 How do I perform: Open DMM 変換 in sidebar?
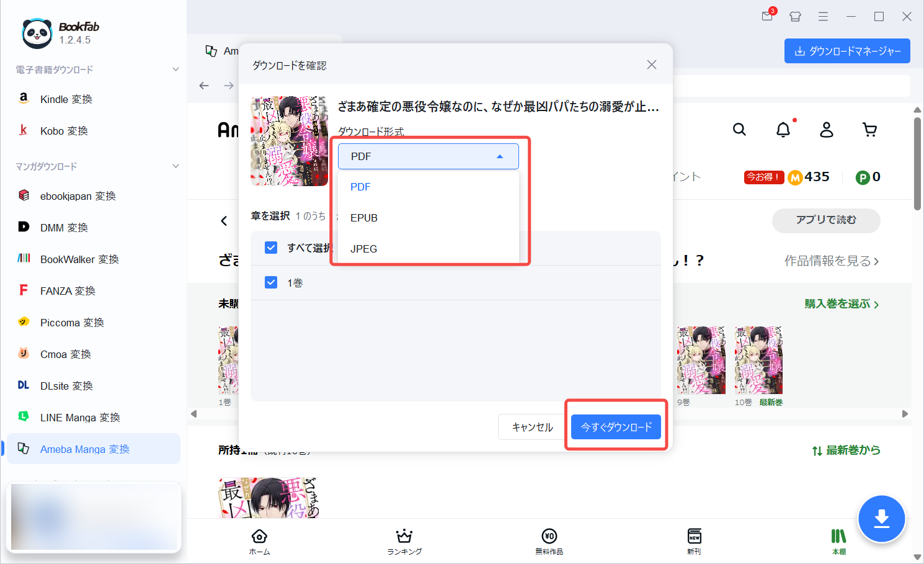tap(93, 228)
